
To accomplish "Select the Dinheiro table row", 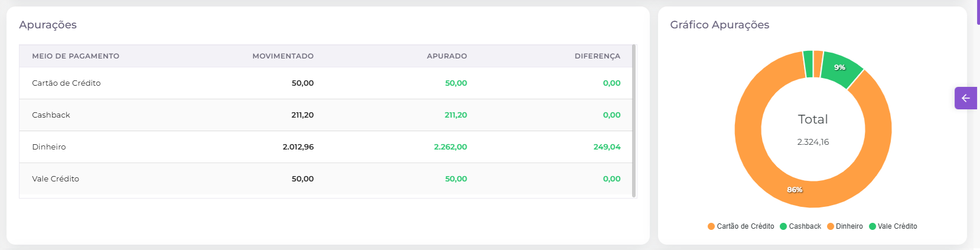I will click(x=325, y=147).
